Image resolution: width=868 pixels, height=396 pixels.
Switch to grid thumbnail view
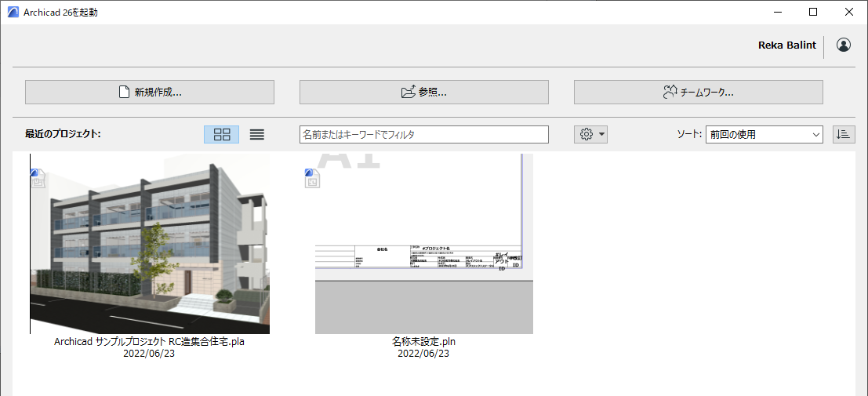[221, 134]
